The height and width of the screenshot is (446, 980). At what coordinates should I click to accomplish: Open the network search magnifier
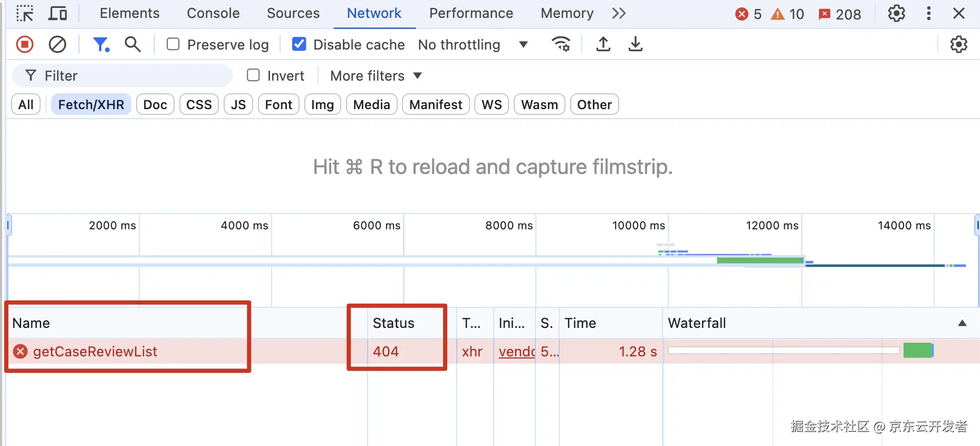(132, 44)
